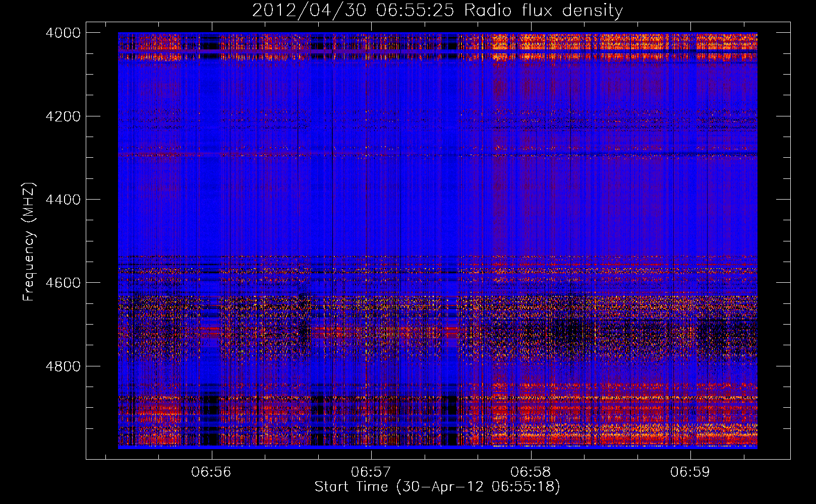Click the 06:56 time tick label
816x504 pixels.
[x=211, y=472]
